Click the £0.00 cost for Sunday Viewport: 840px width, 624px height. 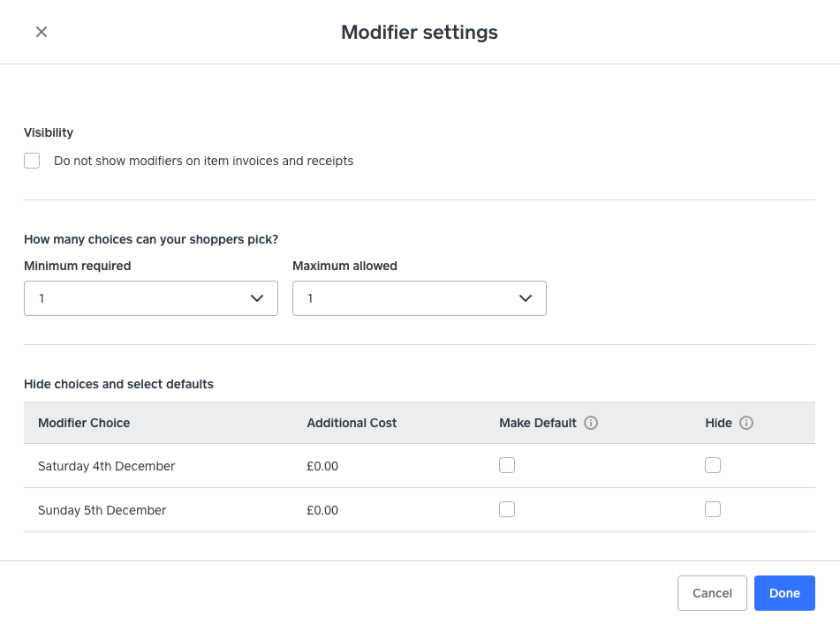pos(322,510)
